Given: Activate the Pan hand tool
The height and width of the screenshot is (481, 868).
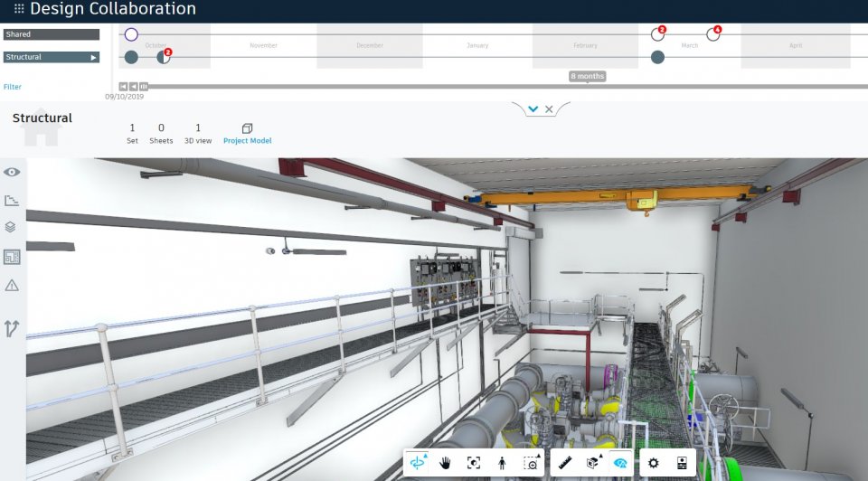Looking at the screenshot, I should (x=445, y=463).
